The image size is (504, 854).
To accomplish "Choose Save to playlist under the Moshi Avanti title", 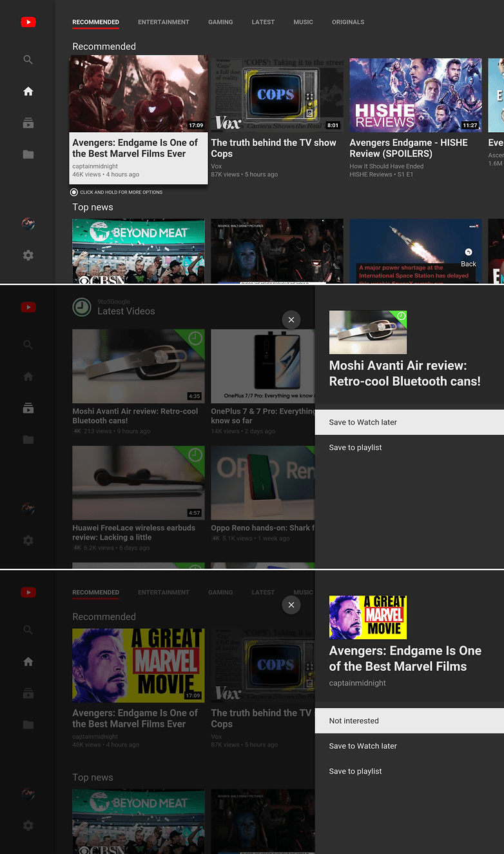I will click(x=409, y=447).
